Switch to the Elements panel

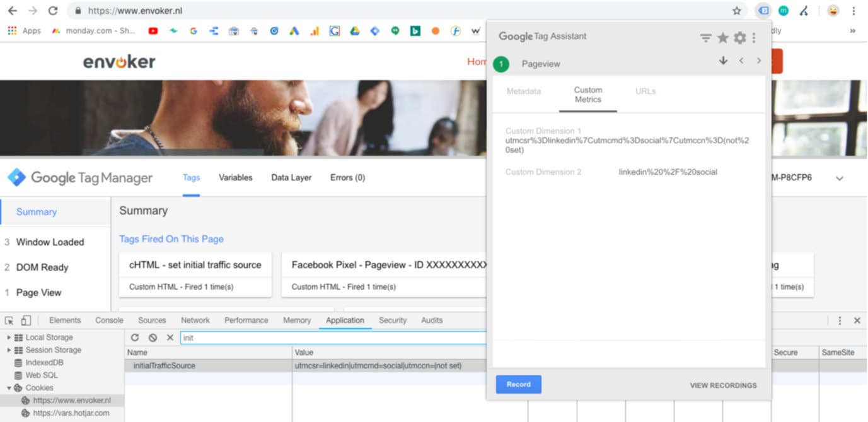[x=65, y=320]
